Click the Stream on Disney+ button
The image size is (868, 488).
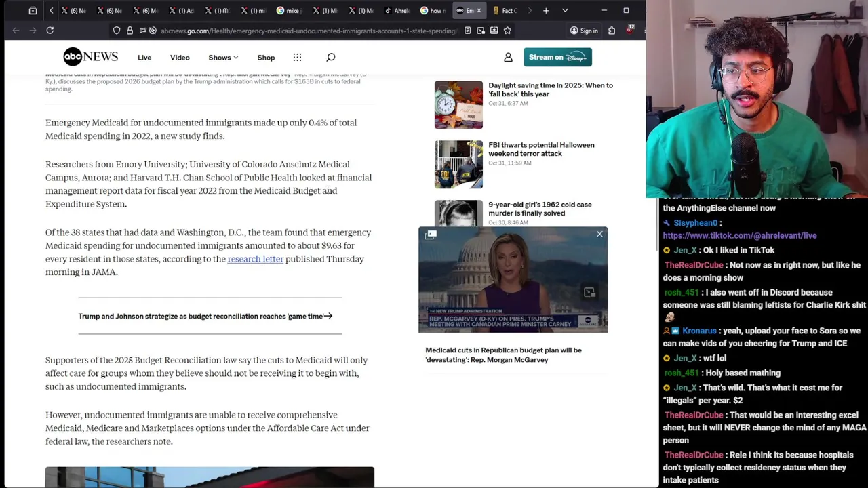tap(557, 57)
